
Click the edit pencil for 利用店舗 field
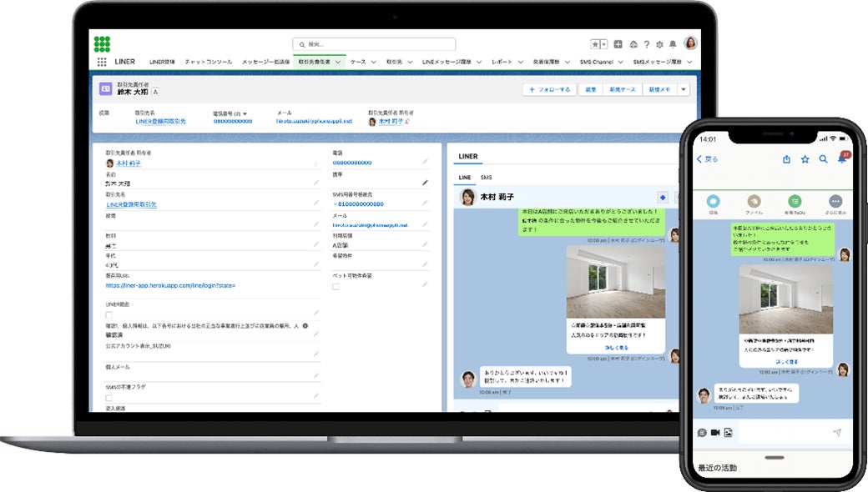[425, 243]
